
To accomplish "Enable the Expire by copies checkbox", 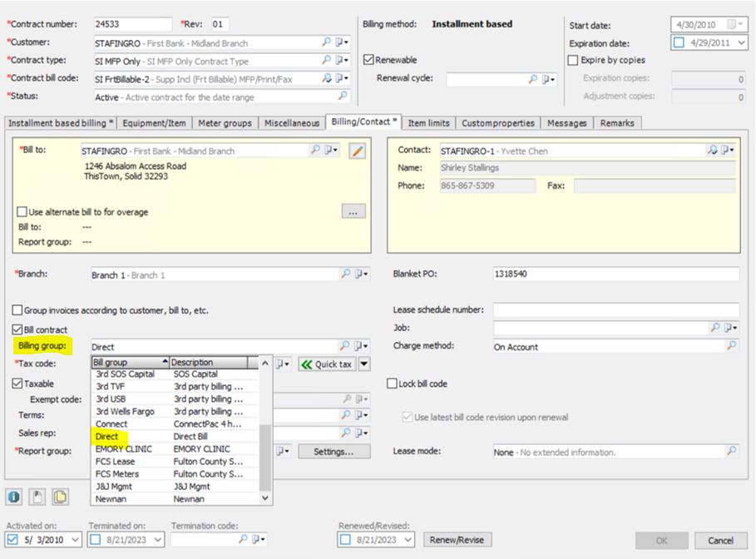I will click(x=573, y=60).
